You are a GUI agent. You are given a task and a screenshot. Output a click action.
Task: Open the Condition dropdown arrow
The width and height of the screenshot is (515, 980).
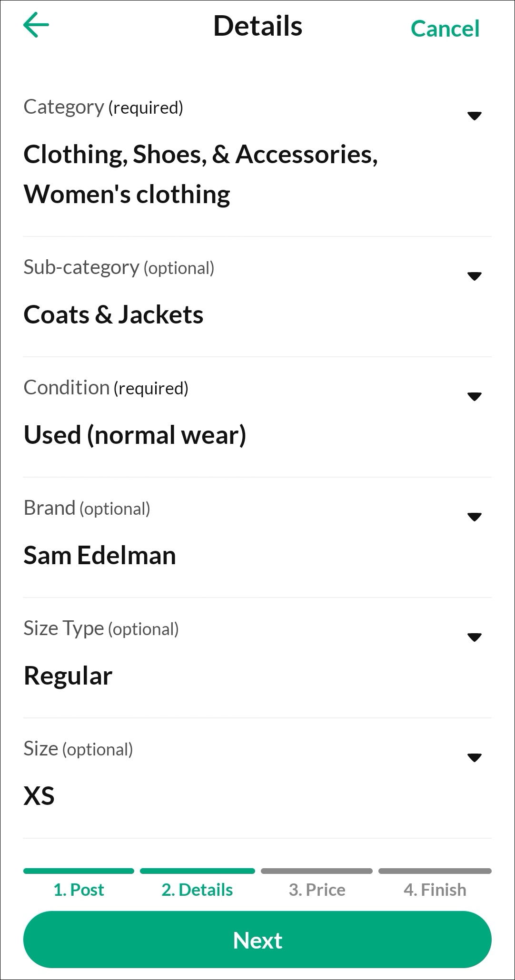point(474,396)
